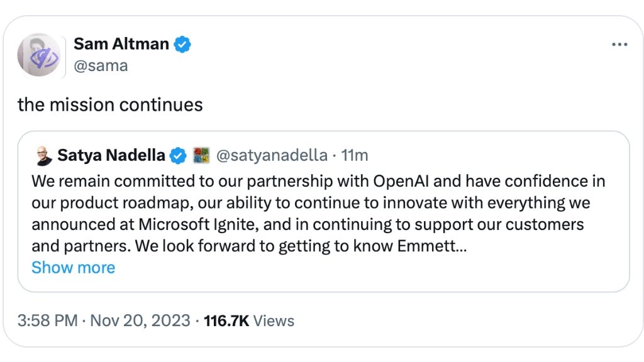Screen dimensions: 644x362
Task: Open the @sama handle link
Action: point(101,65)
